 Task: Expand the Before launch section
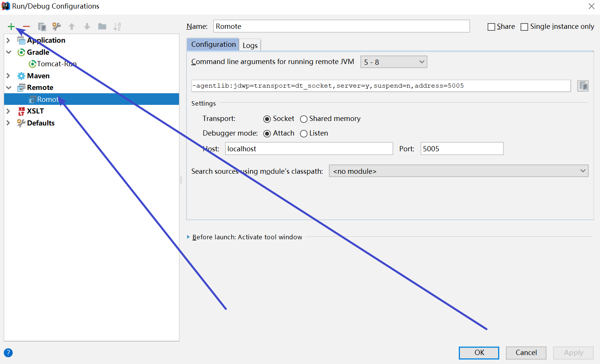click(x=188, y=237)
